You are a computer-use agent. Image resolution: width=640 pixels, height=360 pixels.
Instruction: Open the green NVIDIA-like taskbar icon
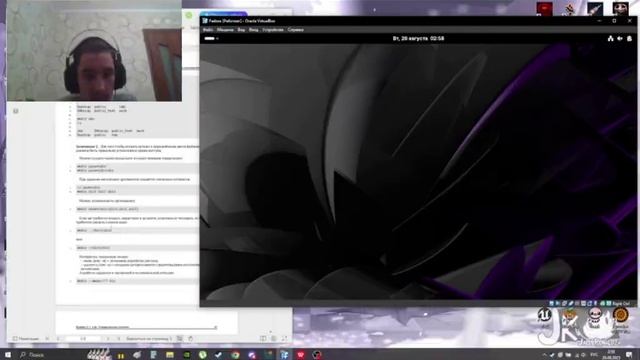tap(187, 355)
